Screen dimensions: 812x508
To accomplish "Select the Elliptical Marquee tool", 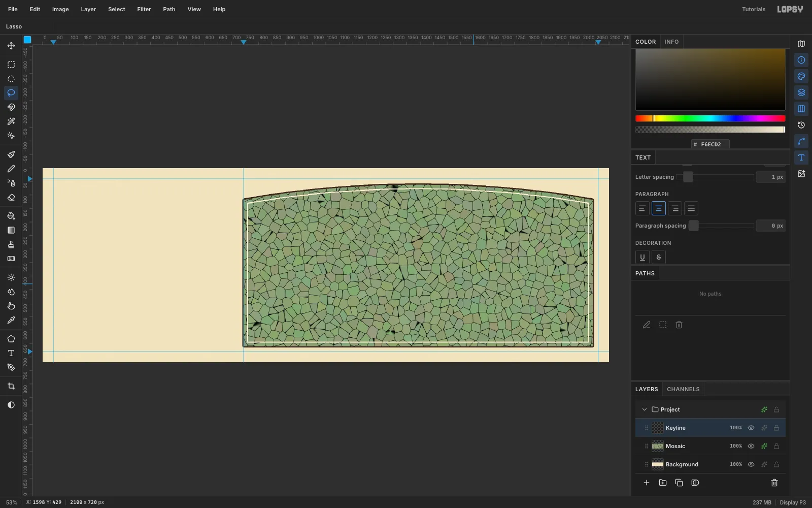I will 11,79.
